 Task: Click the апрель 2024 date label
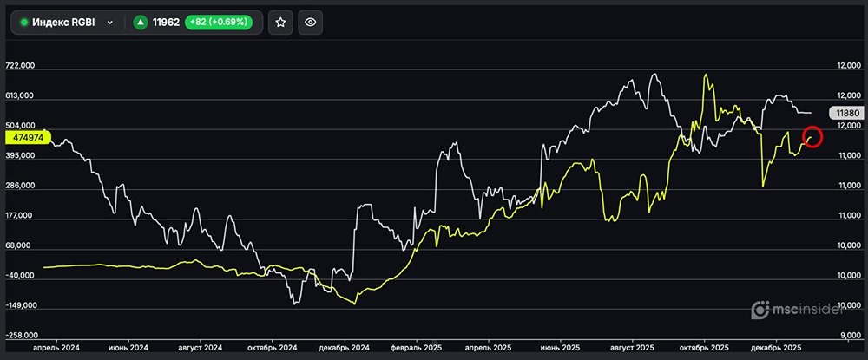pos(56,347)
